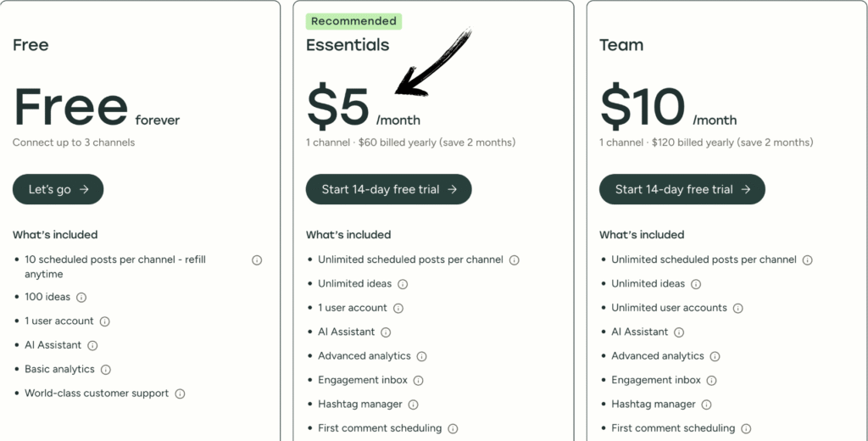Show info for Essentials First comment scheduling
This screenshot has height=441, width=868.
point(453,429)
